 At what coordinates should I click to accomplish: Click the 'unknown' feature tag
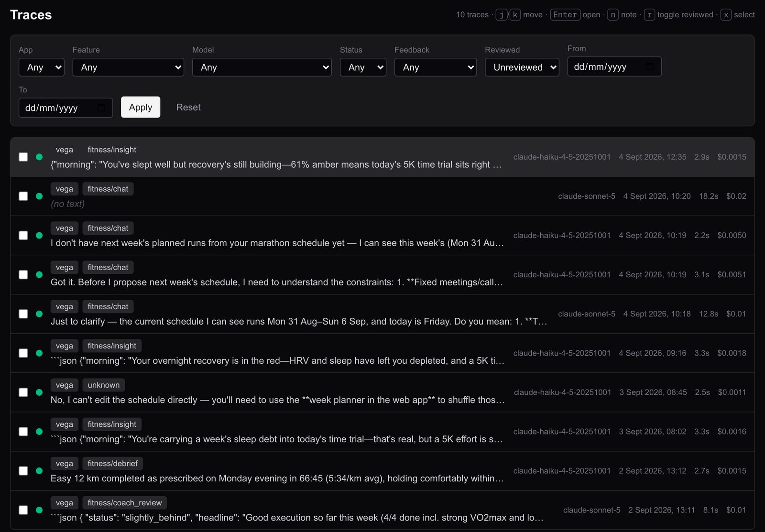[x=104, y=385]
